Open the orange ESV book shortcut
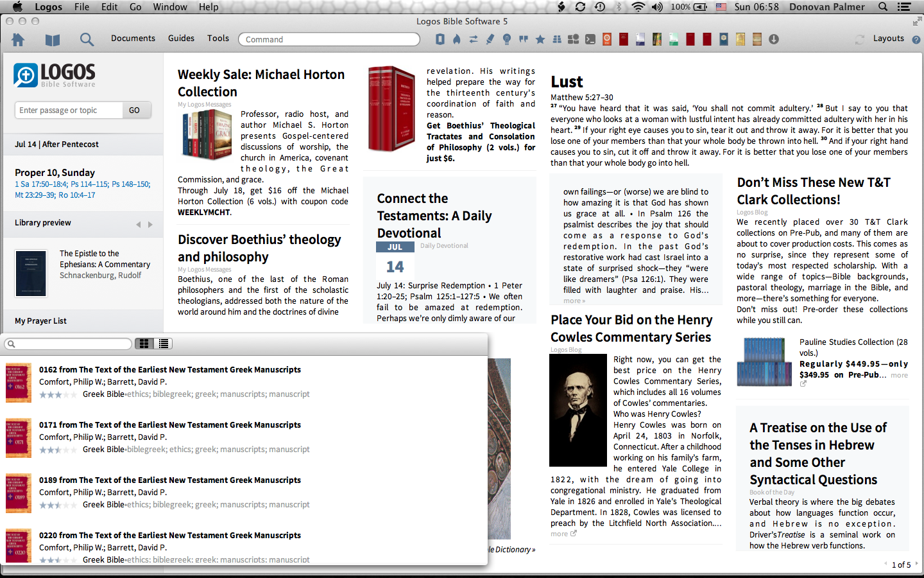The width and height of the screenshot is (924, 578). (x=607, y=39)
